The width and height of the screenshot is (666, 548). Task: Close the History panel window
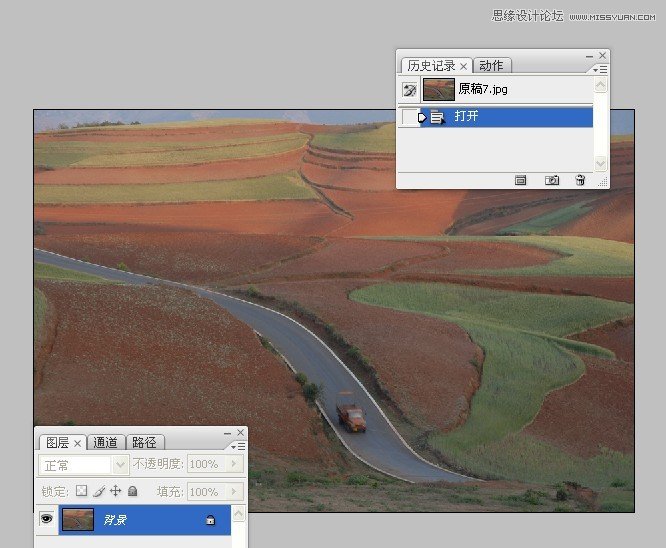tap(602, 56)
